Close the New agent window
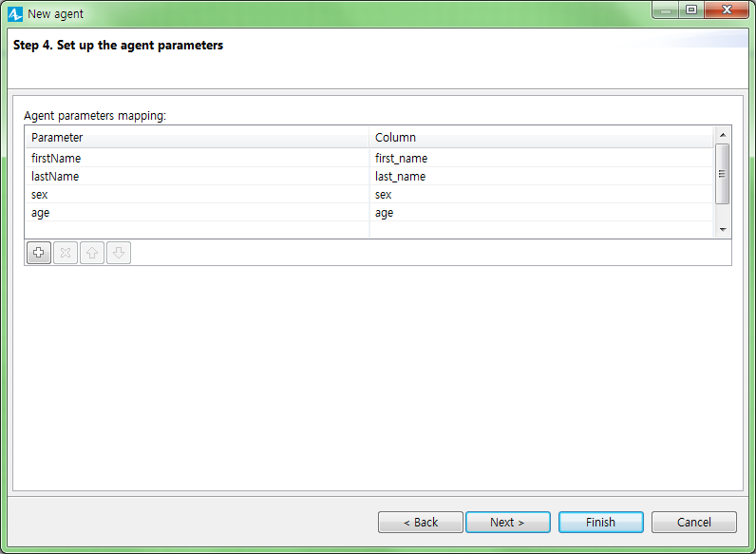The image size is (756, 554). 727,10
